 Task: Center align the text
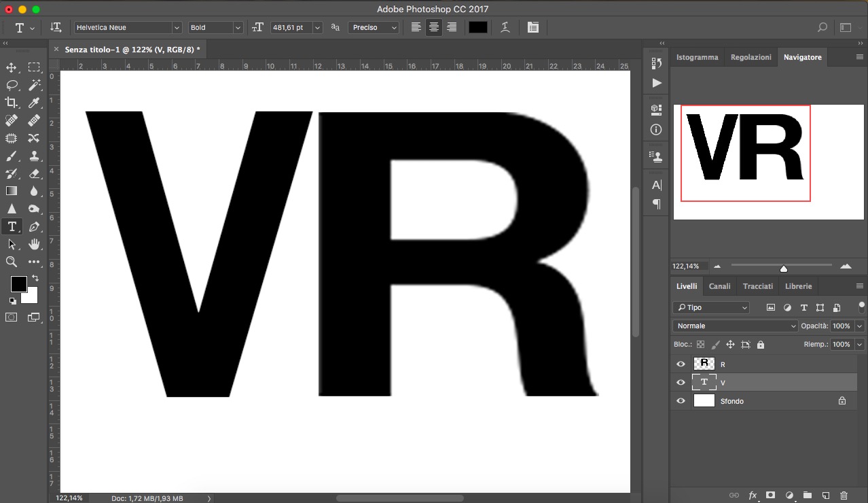click(x=434, y=27)
